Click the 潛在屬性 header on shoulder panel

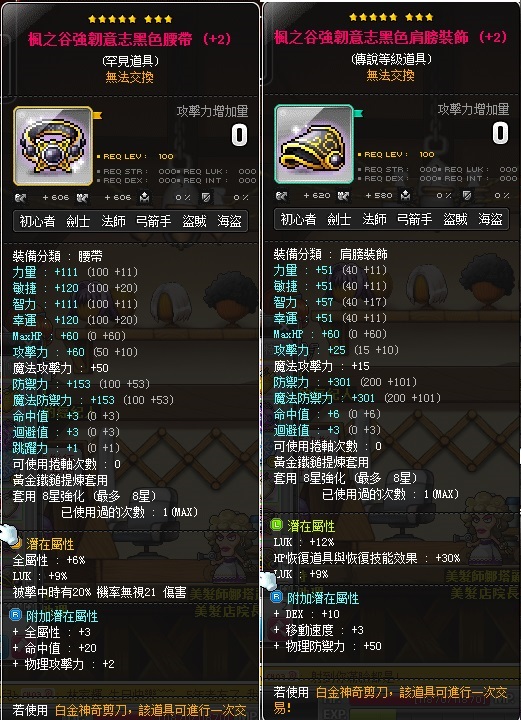[x=311, y=526]
